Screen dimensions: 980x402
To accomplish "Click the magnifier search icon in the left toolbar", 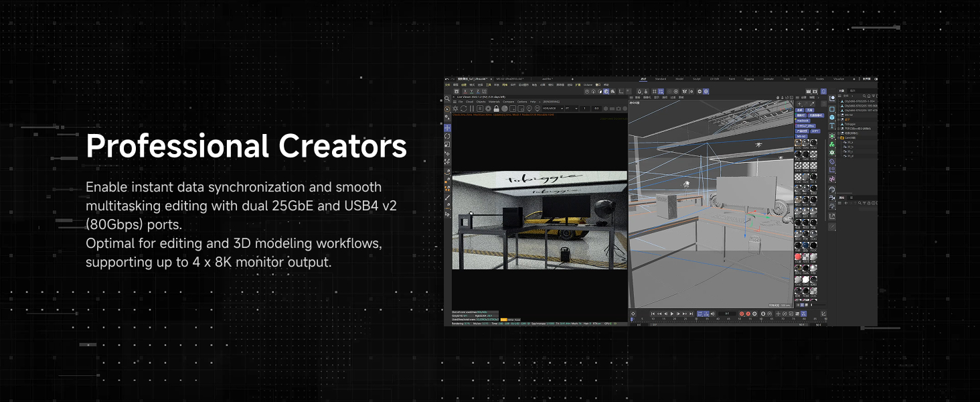I will pyautogui.click(x=448, y=98).
